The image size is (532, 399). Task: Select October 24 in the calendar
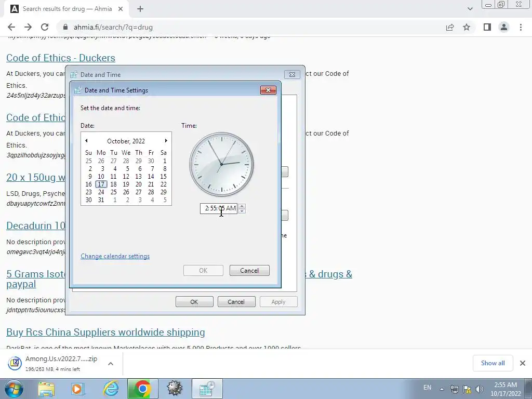[101, 192]
